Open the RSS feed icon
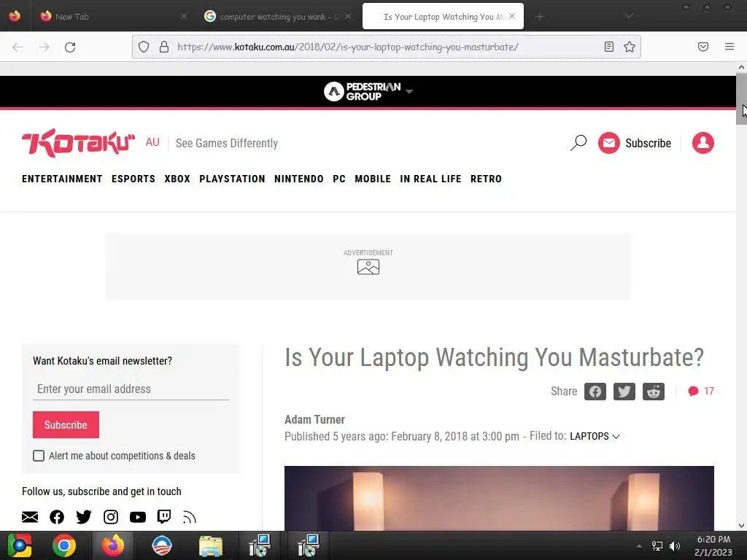Image resolution: width=747 pixels, height=560 pixels. [190, 517]
